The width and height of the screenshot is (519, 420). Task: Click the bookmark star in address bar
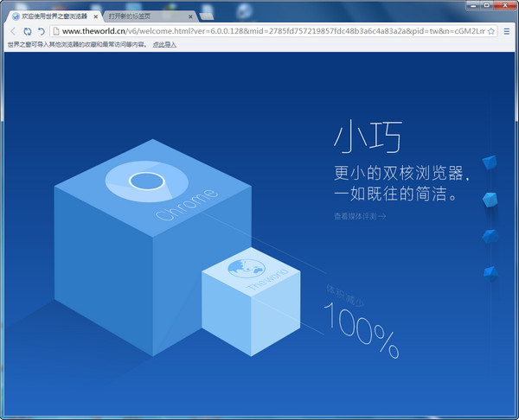[492, 31]
